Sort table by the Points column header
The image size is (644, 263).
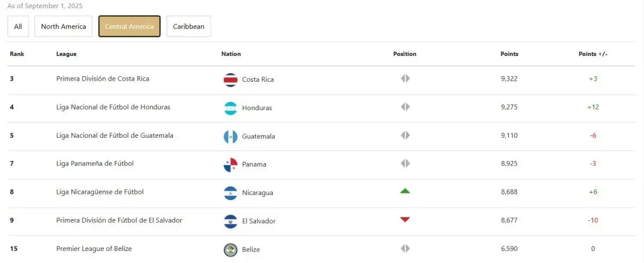pos(509,54)
